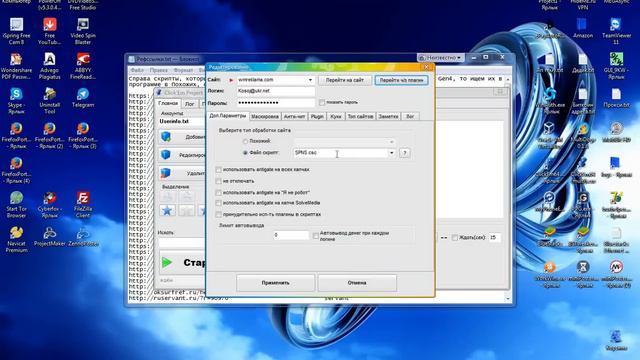640x360 pixels.
Task: Open the TeamViewer 11 desktop icon
Action: coord(616,31)
